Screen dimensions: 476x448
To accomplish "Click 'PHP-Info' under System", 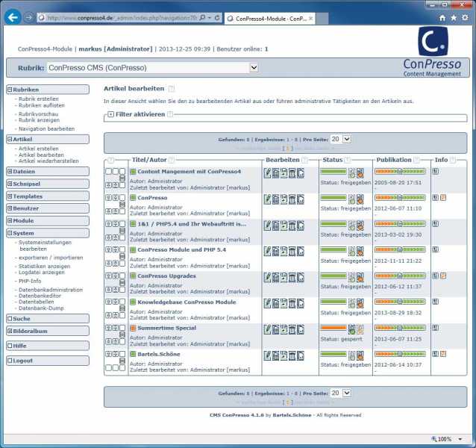I will coord(30,281).
